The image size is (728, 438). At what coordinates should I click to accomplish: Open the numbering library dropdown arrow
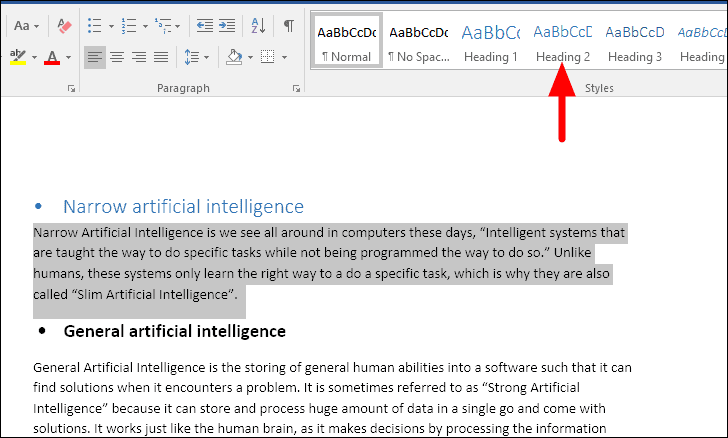(145, 26)
